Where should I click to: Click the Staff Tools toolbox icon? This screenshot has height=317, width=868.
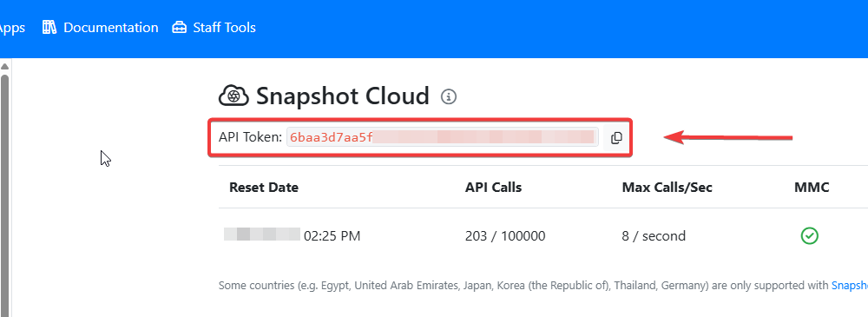tap(180, 27)
